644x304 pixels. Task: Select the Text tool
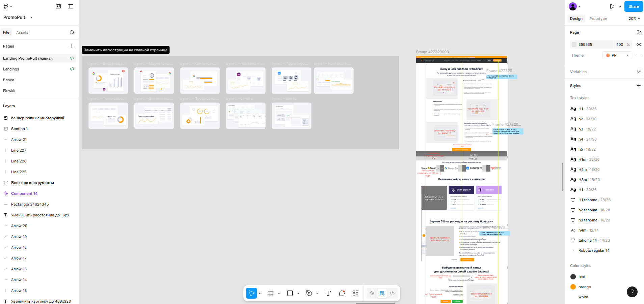328,293
